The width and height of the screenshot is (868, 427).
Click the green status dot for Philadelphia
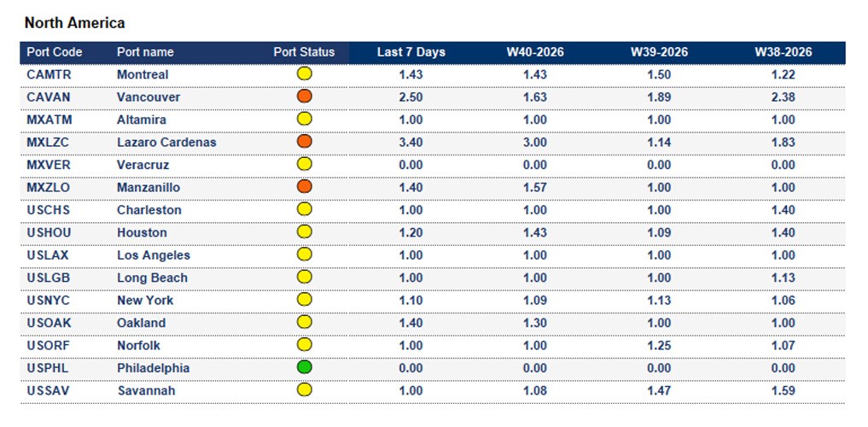[x=305, y=367]
